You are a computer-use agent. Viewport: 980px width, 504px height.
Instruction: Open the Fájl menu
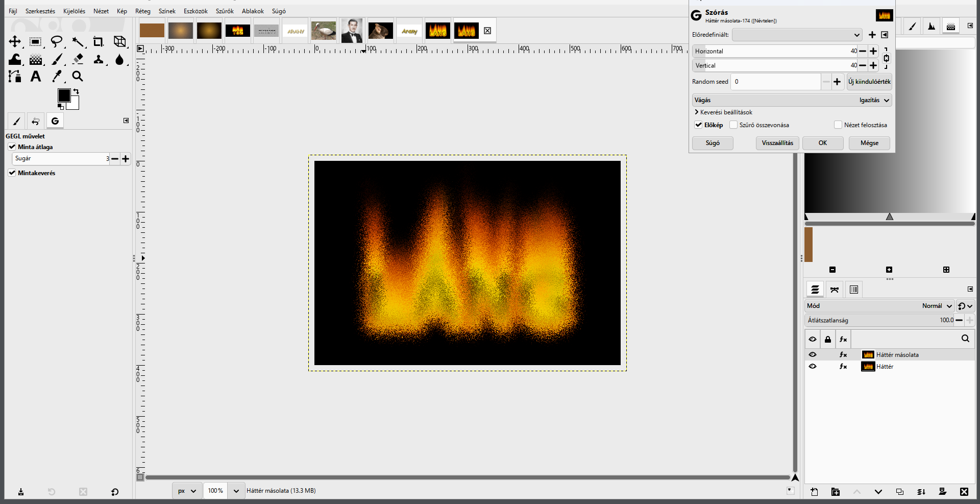(x=13, y=11)
